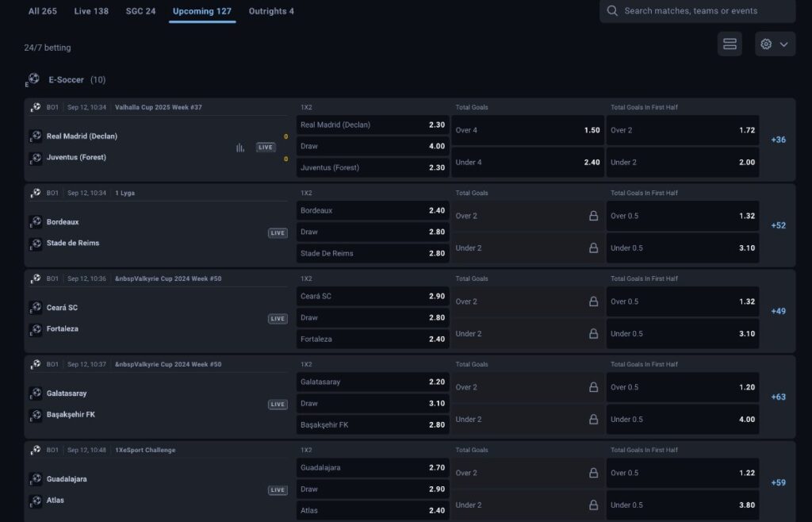The width and height of the screenshot is (812, 522).
Task: Expand +36 more markets
Action: [779, 140]
